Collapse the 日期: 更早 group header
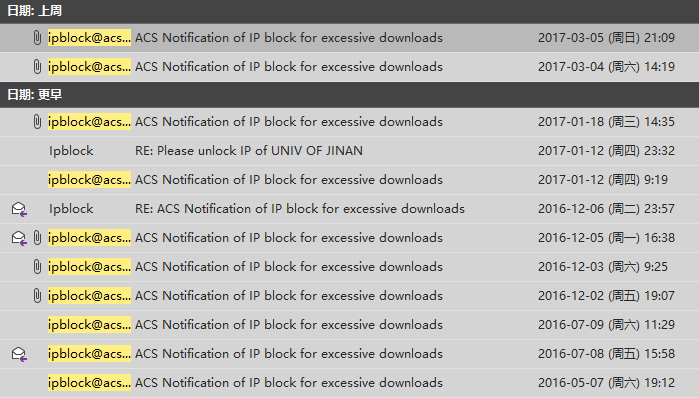This screenshot has height=398, width=699. pos(350,94)
